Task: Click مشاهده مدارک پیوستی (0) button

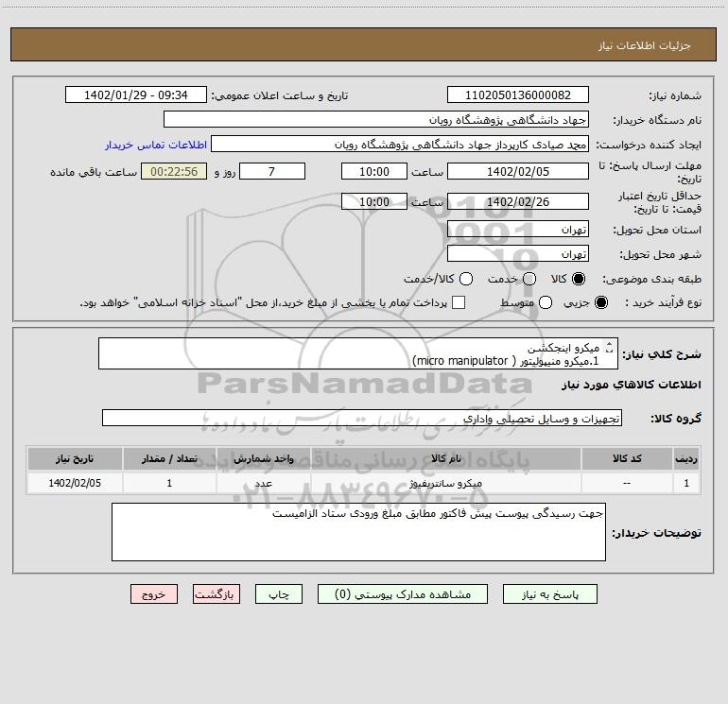Action: (403, 594)
